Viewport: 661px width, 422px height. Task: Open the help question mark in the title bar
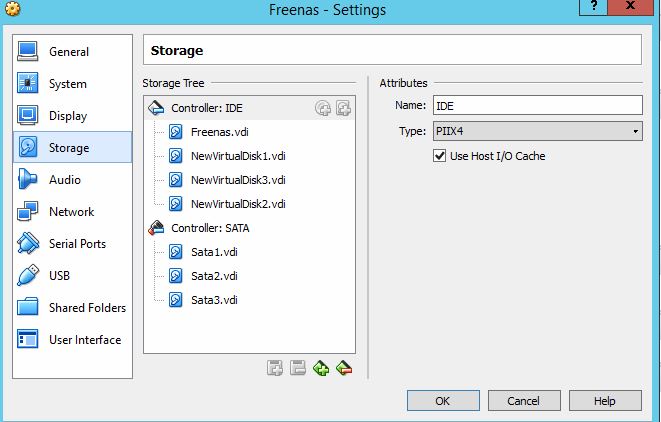coord(594,7)
